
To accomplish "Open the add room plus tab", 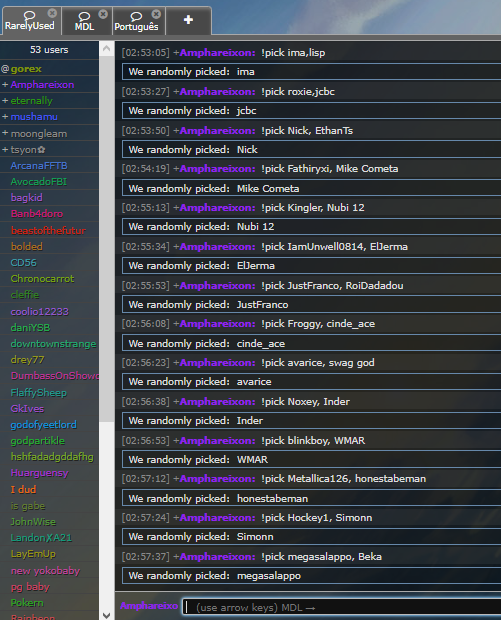I will (x=188, y=20).
